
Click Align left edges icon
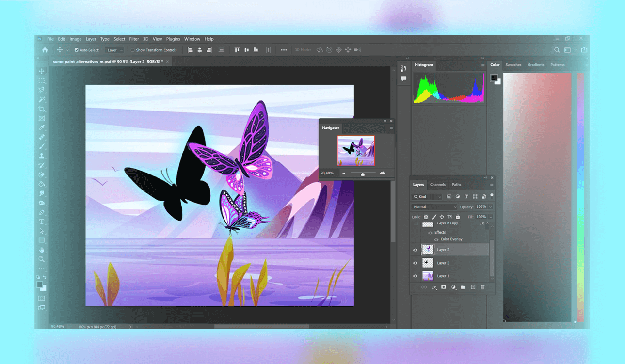pos(190,50)
